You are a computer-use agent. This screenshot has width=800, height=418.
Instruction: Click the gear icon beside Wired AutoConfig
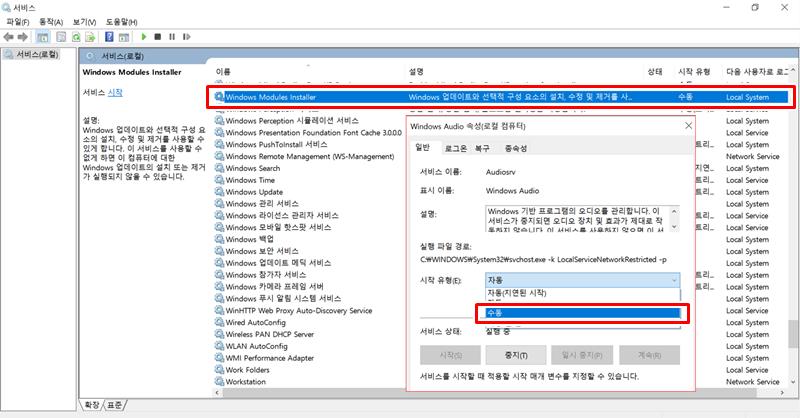click(219, 322)
